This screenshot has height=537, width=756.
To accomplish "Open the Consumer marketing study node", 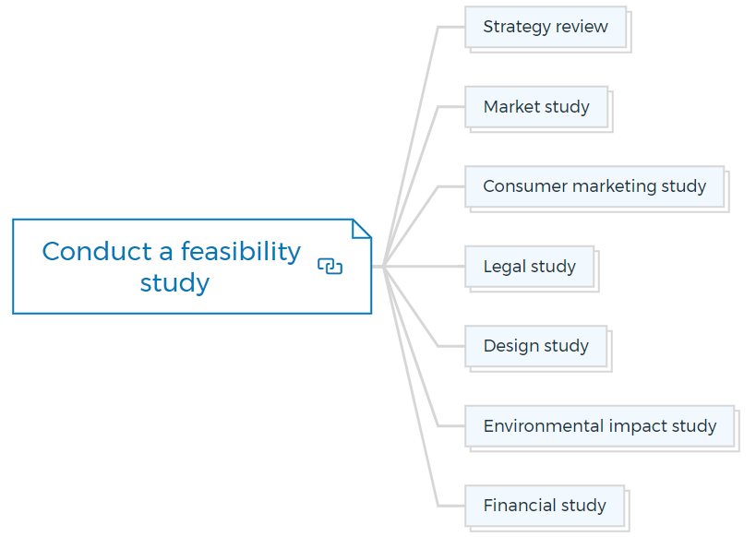I will click(594, 186).
